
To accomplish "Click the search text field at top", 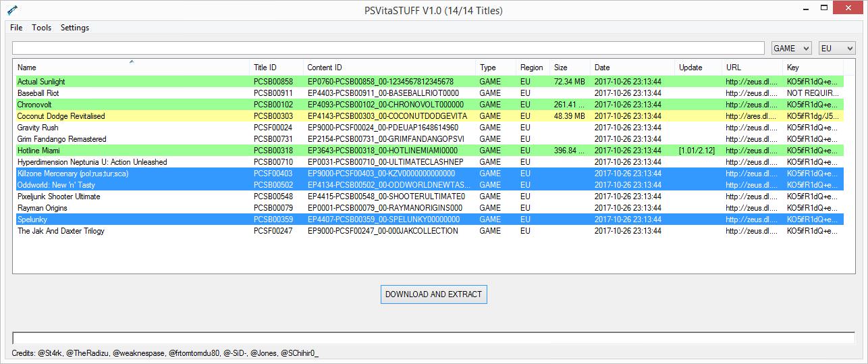I will [388, 48].
